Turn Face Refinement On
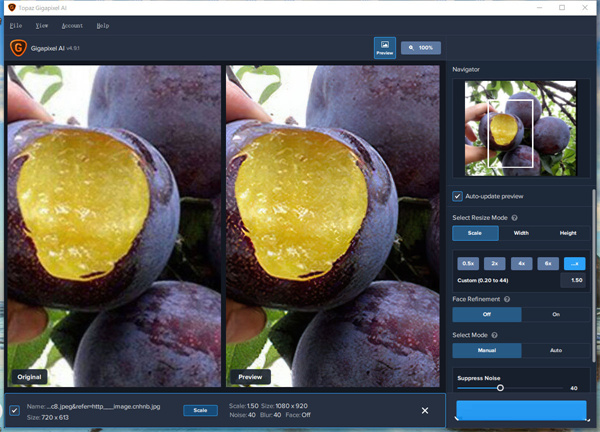The image size is (600, 432). pyautogui.click(x=556, y=315)
